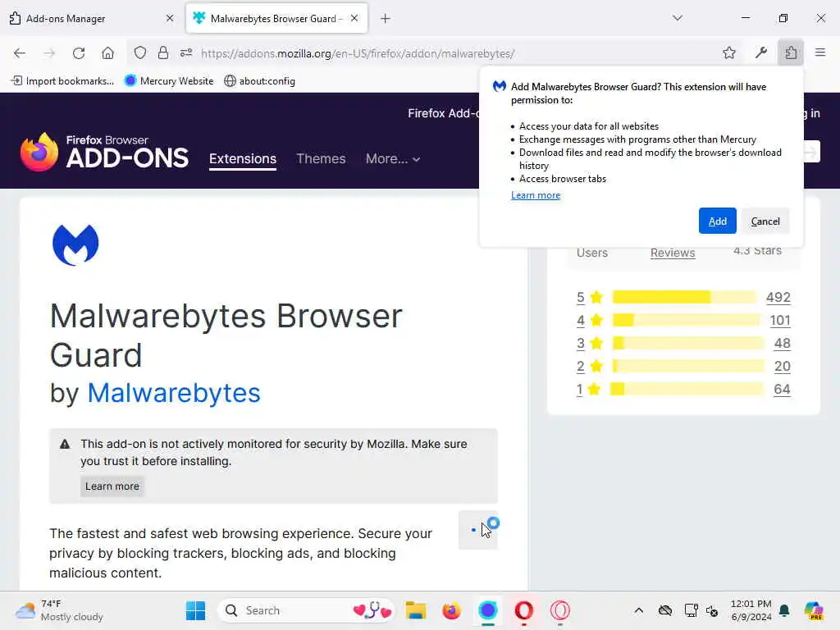The image size is (840, 630).
Task: Open Opera browser from taskbar
Action: (524, 610)
